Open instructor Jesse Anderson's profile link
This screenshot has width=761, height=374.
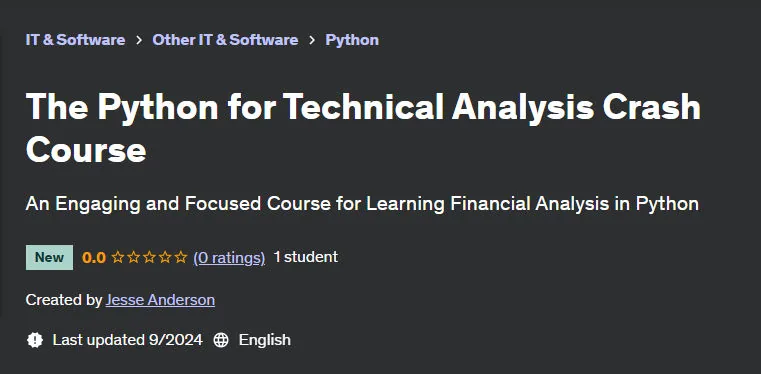(160, 300)
